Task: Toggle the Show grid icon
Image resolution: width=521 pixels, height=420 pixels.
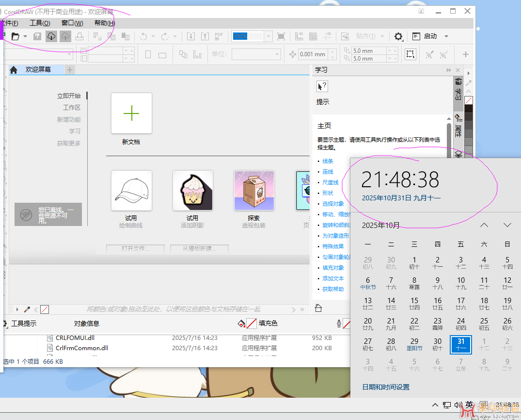Action: click(313, 36)
